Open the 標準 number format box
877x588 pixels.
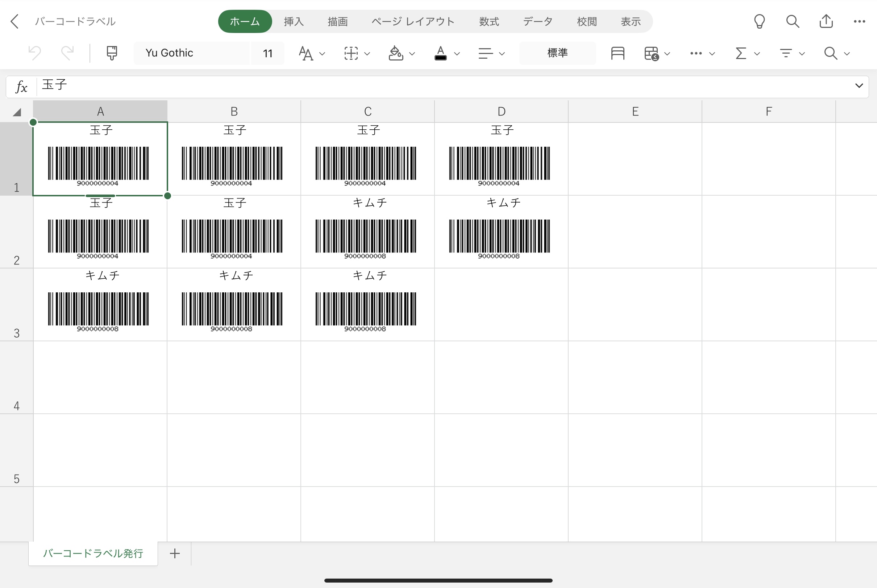pyautogui.click(x=557, y=53)
